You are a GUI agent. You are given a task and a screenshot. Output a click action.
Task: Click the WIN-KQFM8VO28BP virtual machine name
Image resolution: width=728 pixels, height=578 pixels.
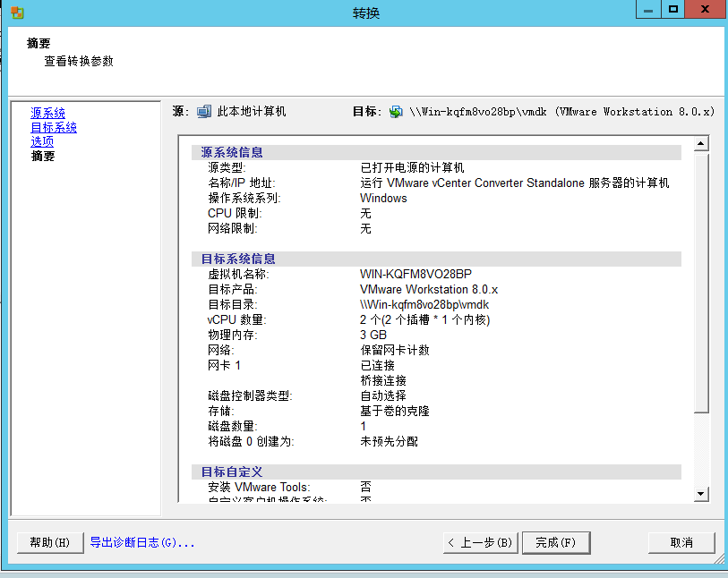point(416,274)
